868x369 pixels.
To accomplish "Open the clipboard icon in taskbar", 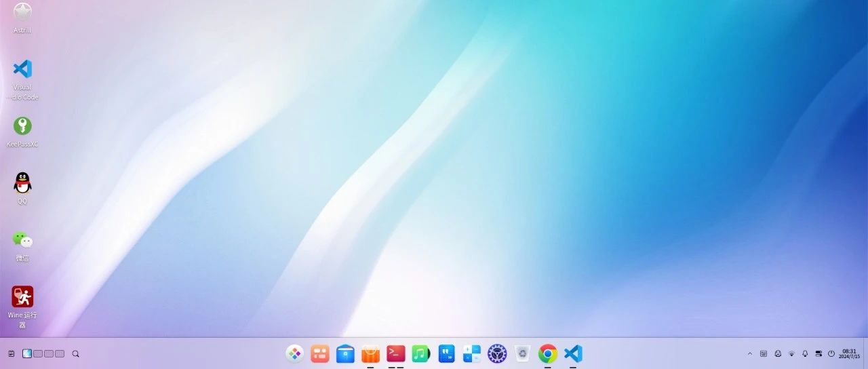I will click(12, 353).
